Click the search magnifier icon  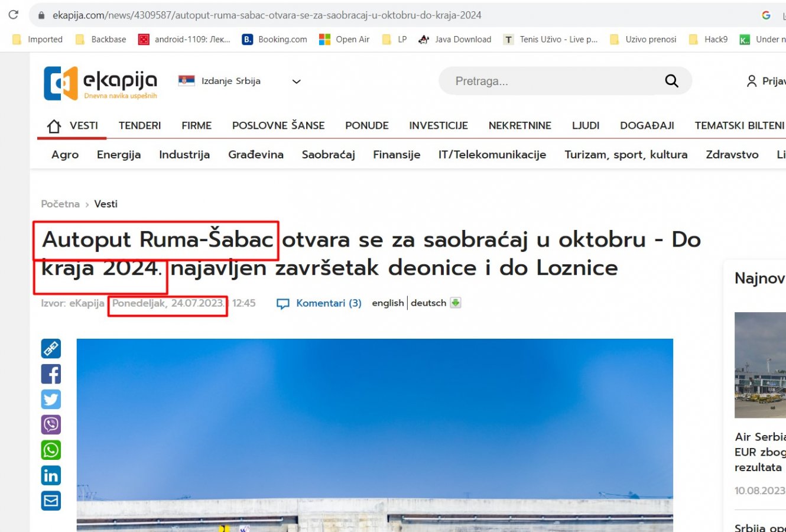click(671, 81)
